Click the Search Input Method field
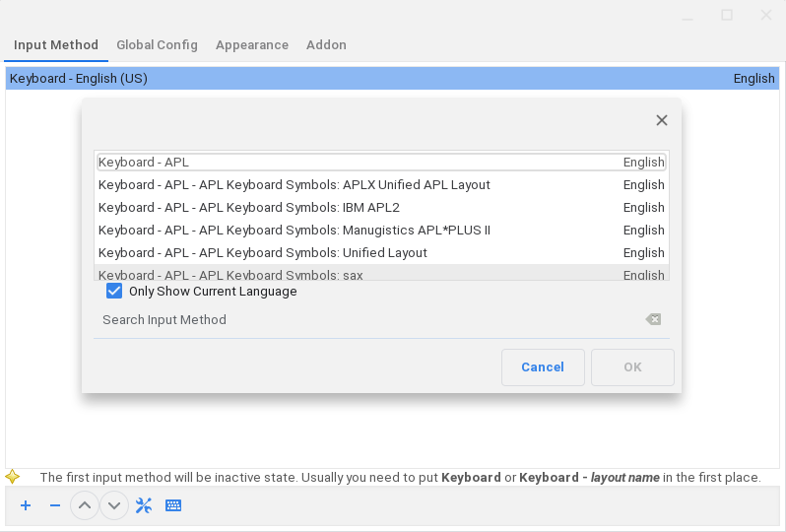The width and height of the screenshot is (786, 532). [364, 319]
